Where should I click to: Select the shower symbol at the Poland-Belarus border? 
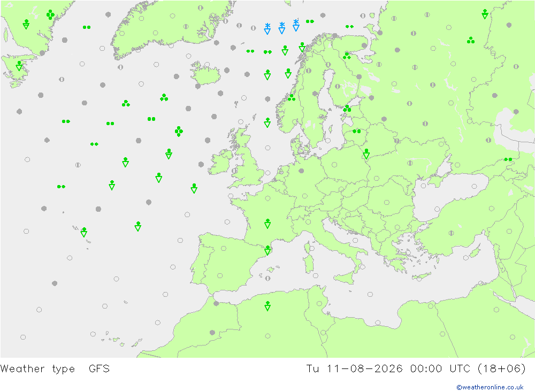pyautogui.click(x=366, y=154)
